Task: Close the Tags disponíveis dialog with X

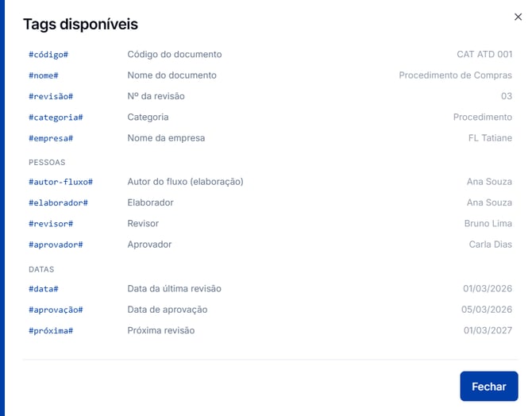Action: coord(518,17)
